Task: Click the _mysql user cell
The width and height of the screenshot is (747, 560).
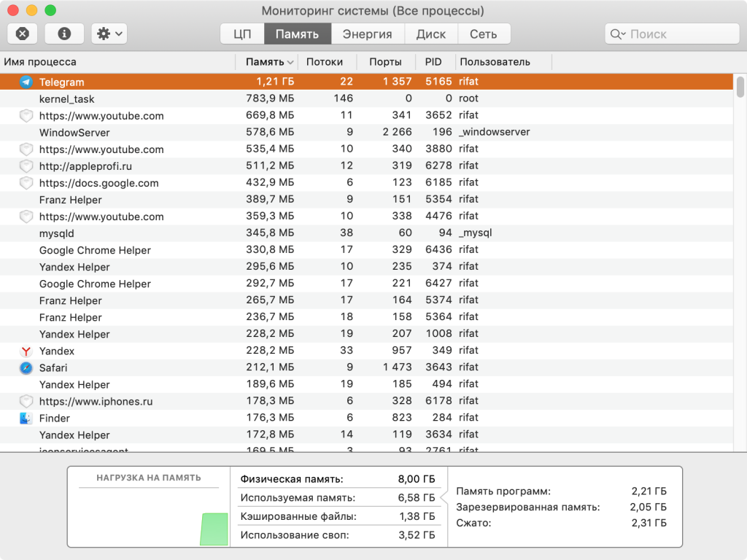Action: pos(475,233)
